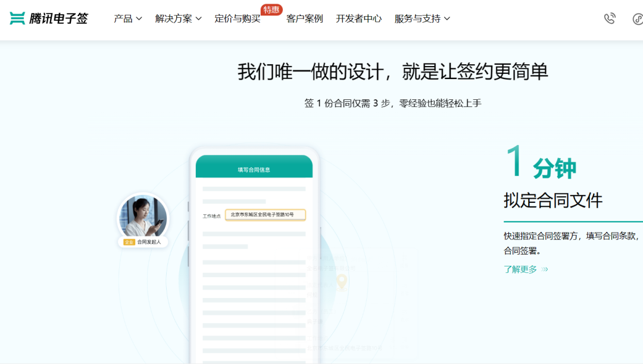The image size is (643, 364).
Task: Click the 腾讯电子签 logo
Action: [49, 18]
